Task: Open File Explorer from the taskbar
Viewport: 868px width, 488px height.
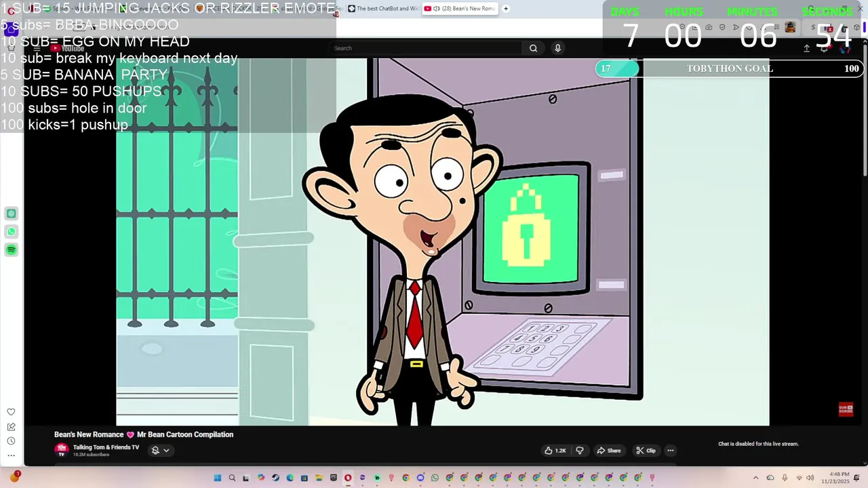Action: 319,478
